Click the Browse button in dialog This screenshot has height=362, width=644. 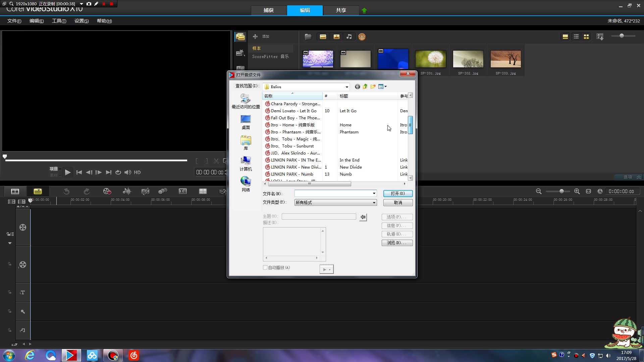(397, 243)
